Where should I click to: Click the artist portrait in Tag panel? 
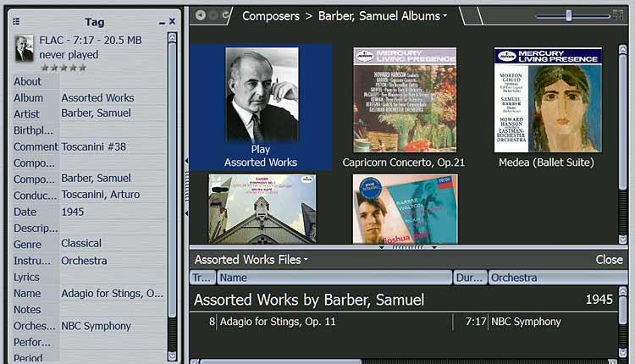pyautogui.click(x=25, y=48)
